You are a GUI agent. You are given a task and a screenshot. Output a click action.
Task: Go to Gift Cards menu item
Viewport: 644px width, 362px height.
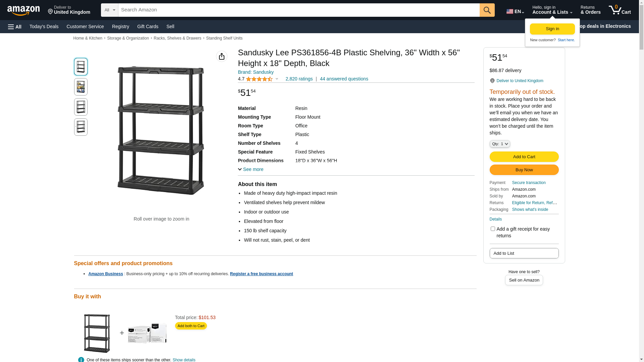coord(148,26)
